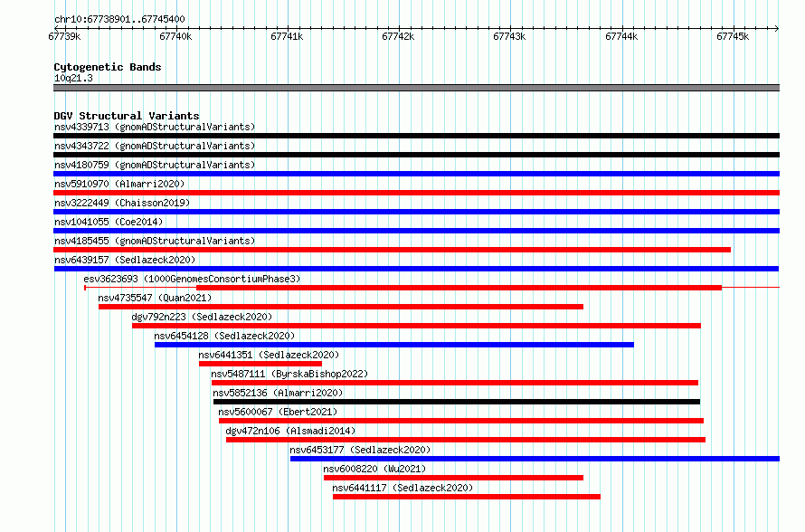The image size is (805, 532).
Task: Select the blue bar under nsv6453177
Action: click(x=535, y=459)
